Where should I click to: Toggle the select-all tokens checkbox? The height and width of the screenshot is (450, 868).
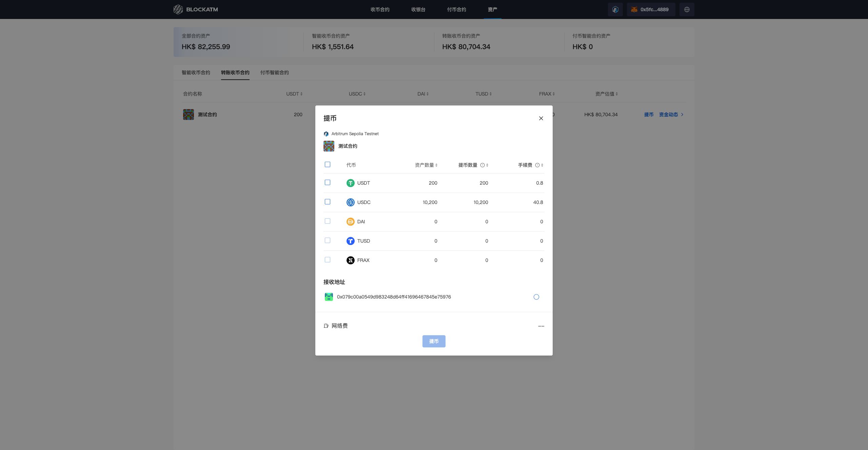click(328, 165)
